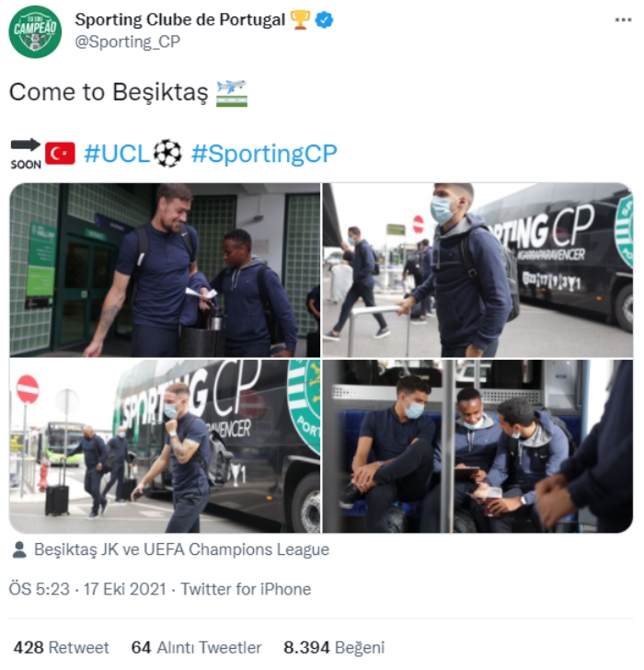Viewport: 644px width, 670px height.
Task: Open the 8.394 Beğeni likes list
Action: tap(334, 648)
